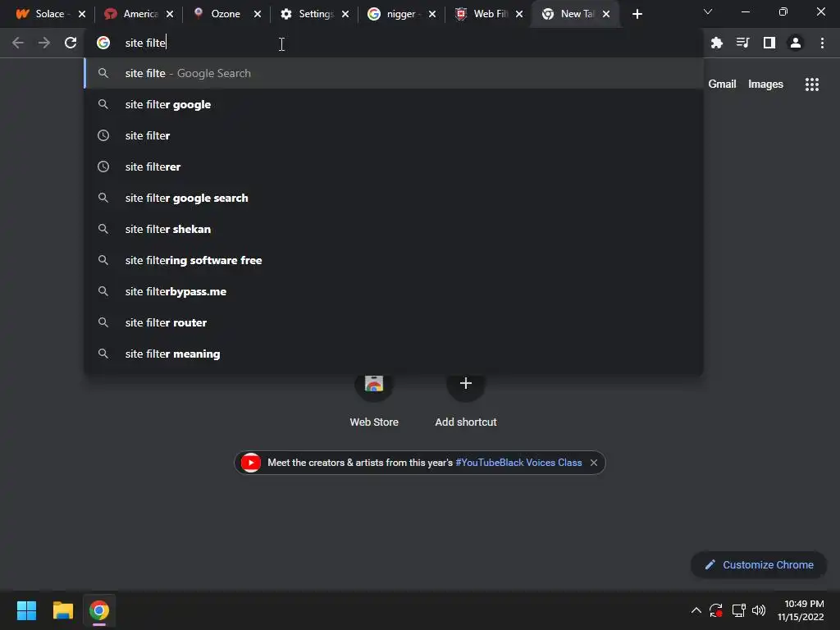
Task: Open the media control playlist icon
Action: (742, 43)
